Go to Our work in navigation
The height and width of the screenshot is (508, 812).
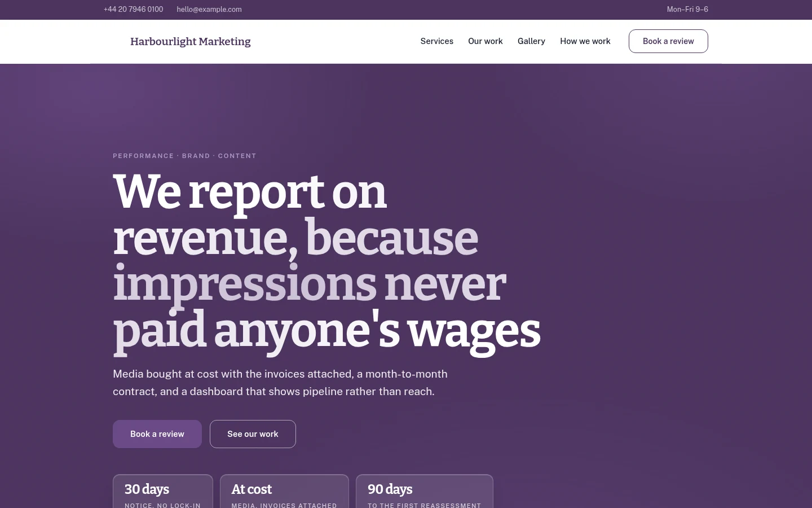486,41
